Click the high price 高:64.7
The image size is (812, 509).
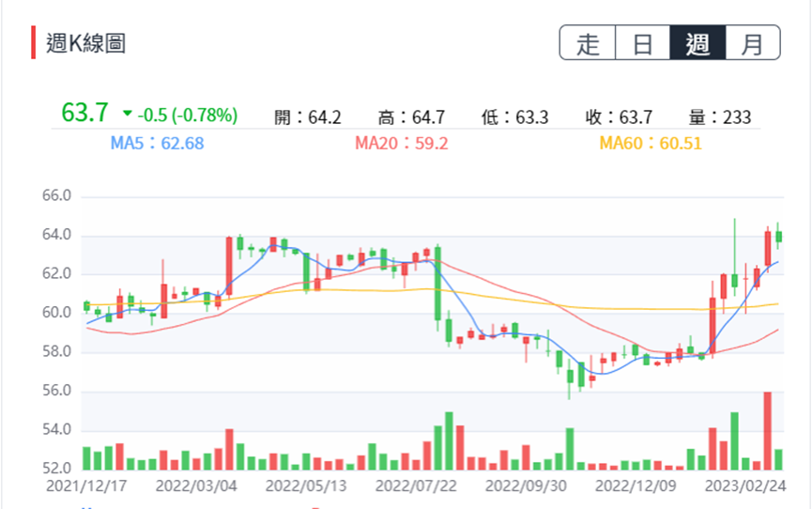(410, 117)
